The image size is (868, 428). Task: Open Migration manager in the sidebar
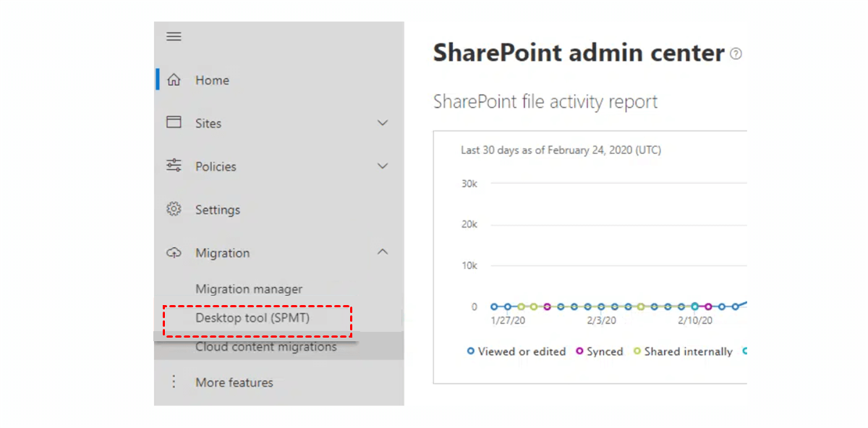[x=249, y=289]
